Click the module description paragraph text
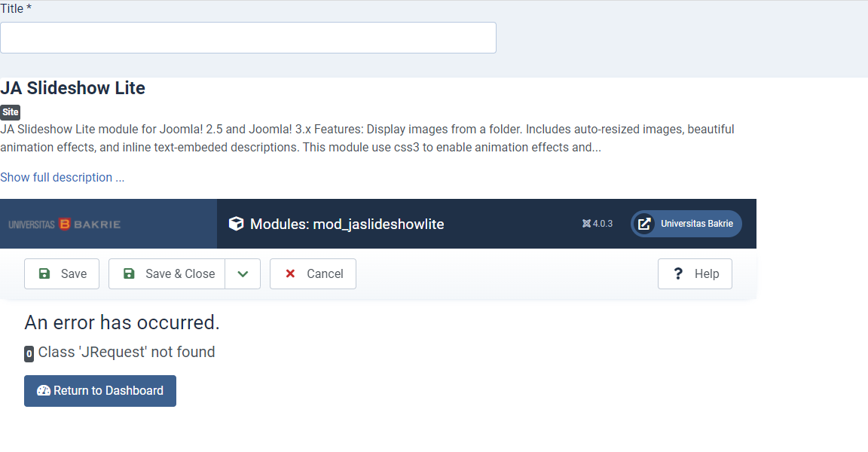The height and width of the screenshot is (452, 868). point(367,139)
